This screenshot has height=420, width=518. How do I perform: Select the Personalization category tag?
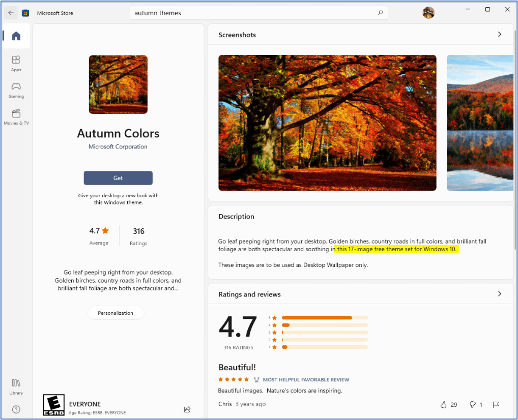point(116,313)
